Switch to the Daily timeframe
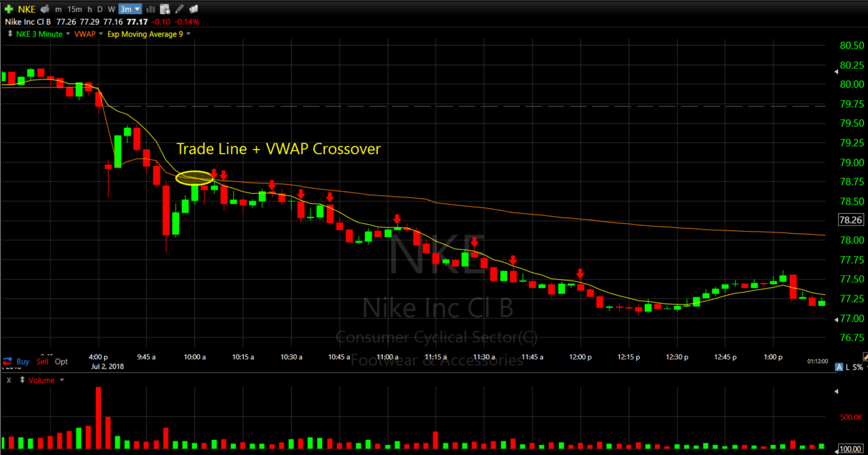This screenshot has height=455, width=868. [x=99, y=9]
